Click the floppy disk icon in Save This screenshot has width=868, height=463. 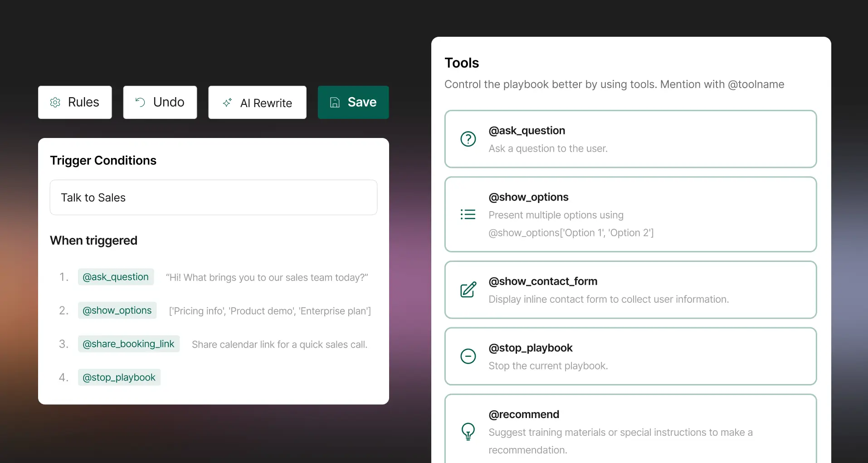[x=335, y=103]
